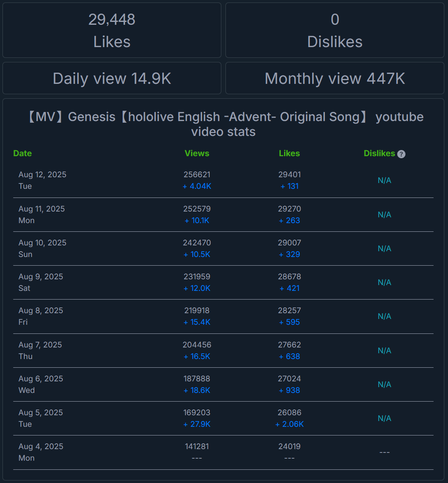Click the + 329 likes gain on Aug 10

[289, 255]
